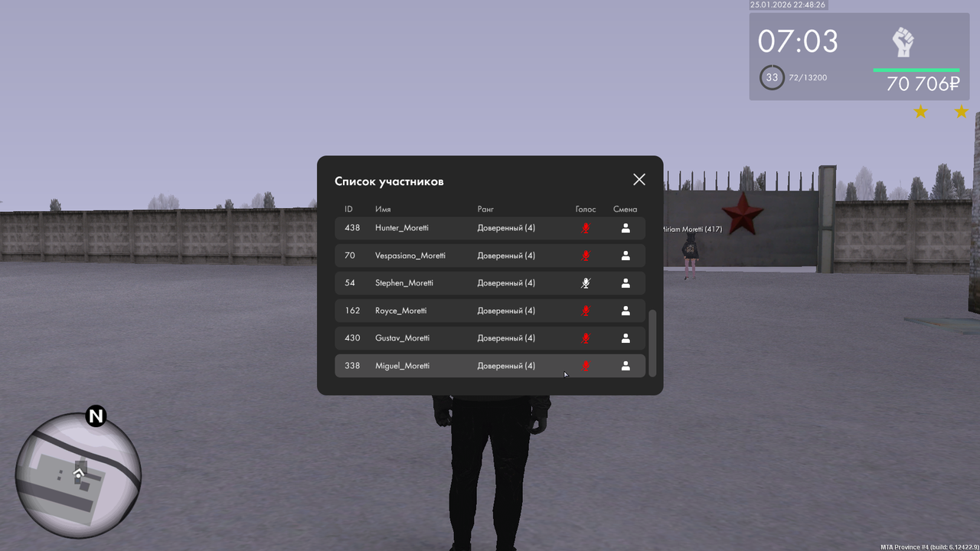This screenshot has width=980, height=551.
Task: Click ID 70 in the list
Action: pyautogui.click(x=350, y=256)
